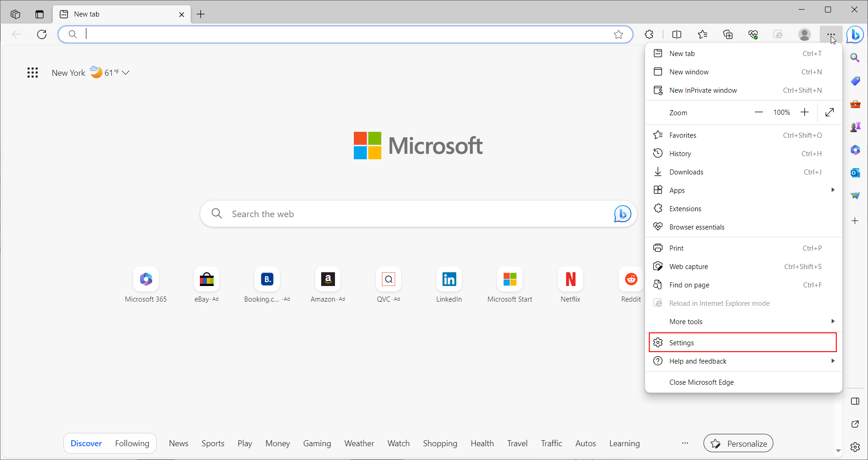The height and width of the screenshot is (460, 868).
Task: Expand the weather dropdown beside New York
Action: point(125,73)
